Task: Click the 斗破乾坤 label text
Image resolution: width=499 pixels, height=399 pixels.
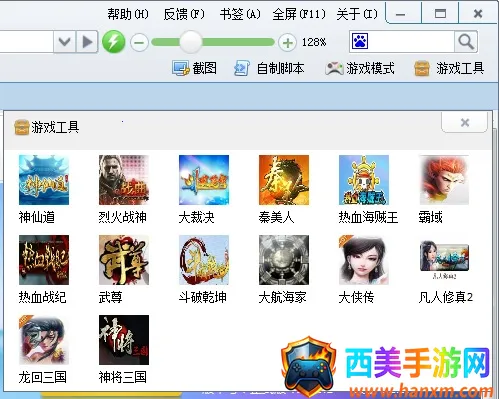Action: coord(203,297)
